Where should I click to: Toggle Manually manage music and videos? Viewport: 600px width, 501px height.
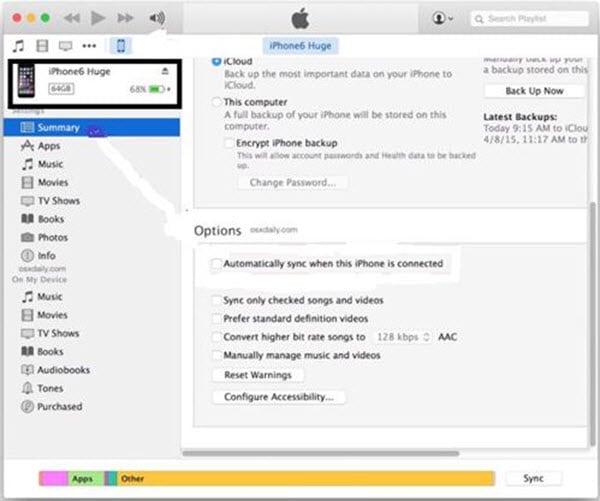click(x=217, y=355)
